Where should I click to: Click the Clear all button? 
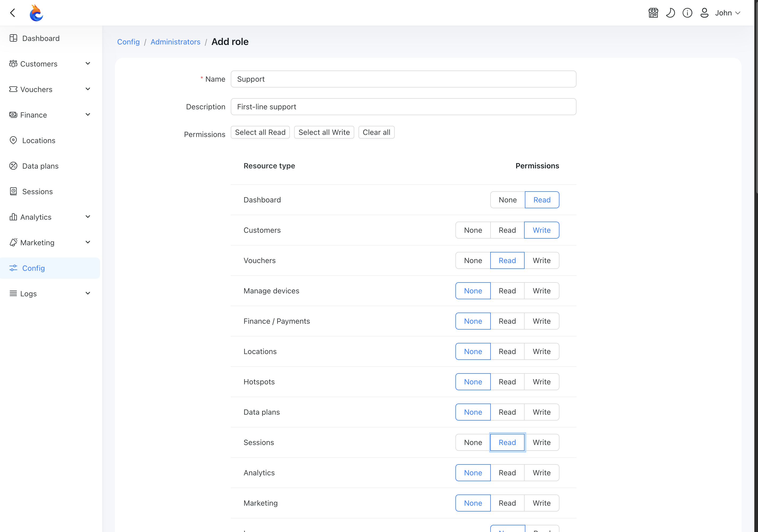(x=376, y=132)
